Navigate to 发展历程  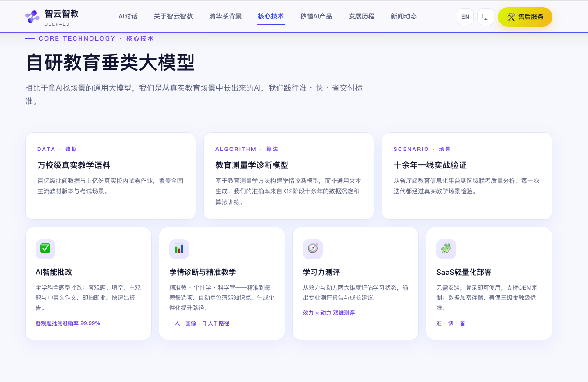pos(362,16)
